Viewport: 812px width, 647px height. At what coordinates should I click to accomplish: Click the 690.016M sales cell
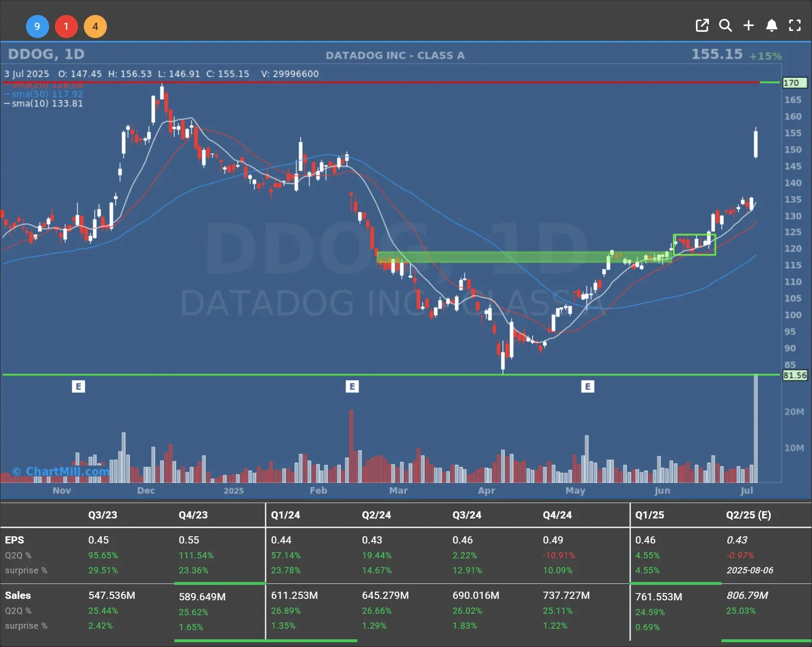(476, 595)
